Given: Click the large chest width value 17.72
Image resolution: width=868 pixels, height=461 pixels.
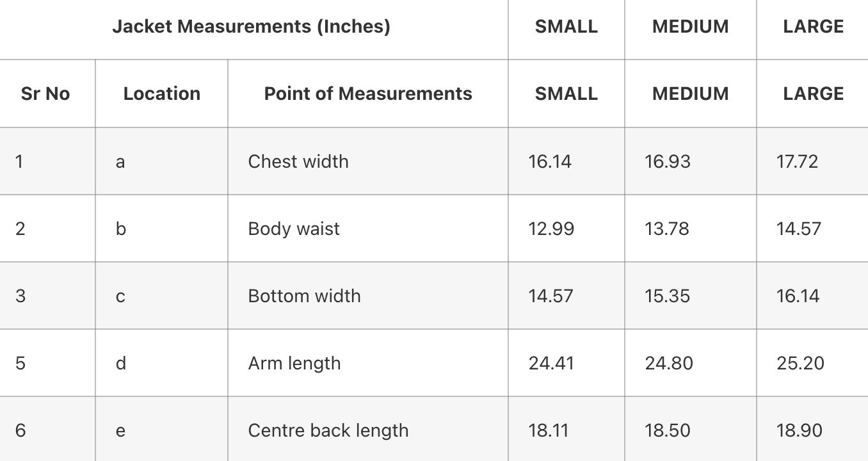Looking at the screenshot, I should coord(797,161).
